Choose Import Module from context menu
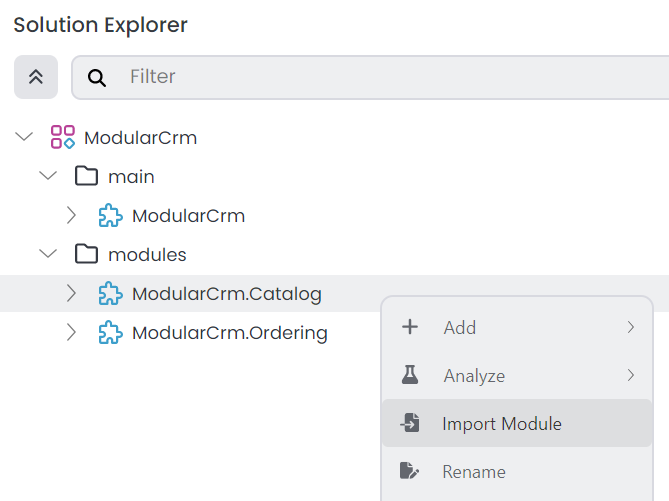Viewport: 669px width, 501px height. click(x=502, y=424)
